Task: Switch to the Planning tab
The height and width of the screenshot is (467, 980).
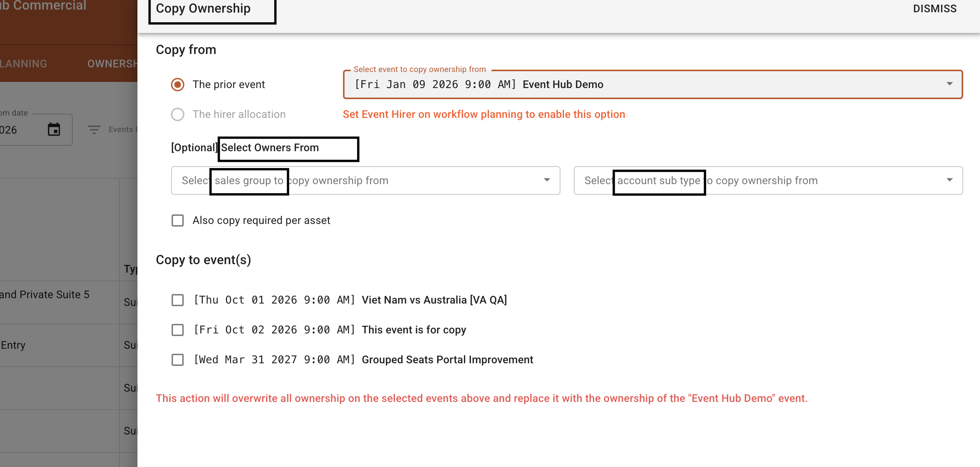Action: pos(23,64)
